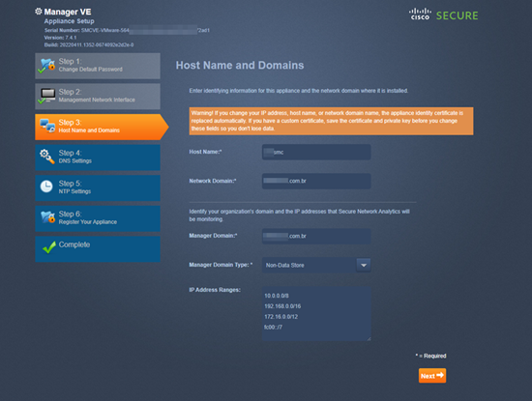
Task: Click the Manager Domain Type label
Action: pyautogui.click(x=221, y=265)
